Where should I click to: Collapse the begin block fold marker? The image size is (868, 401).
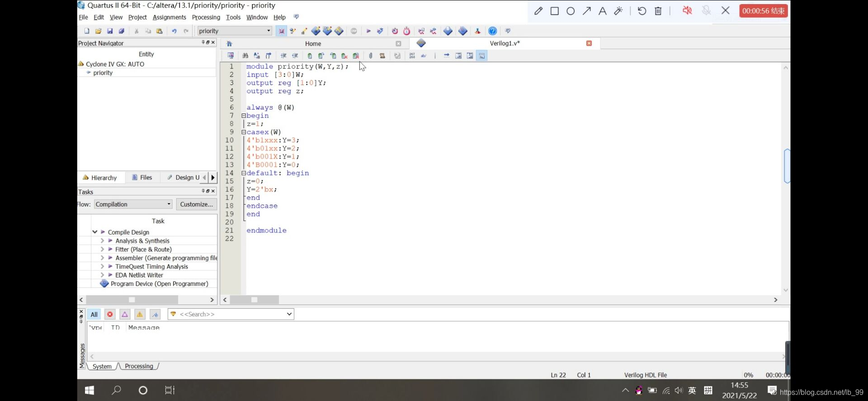244,116
